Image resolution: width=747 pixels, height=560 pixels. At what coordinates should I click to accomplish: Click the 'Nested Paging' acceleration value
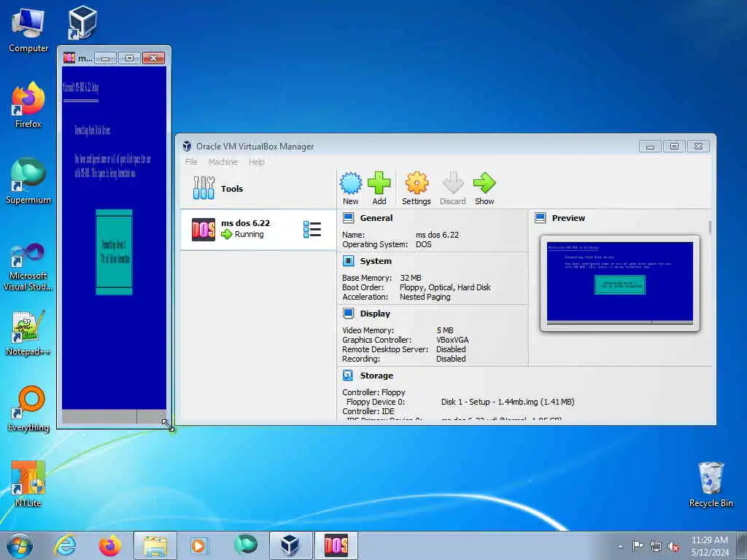425,297
